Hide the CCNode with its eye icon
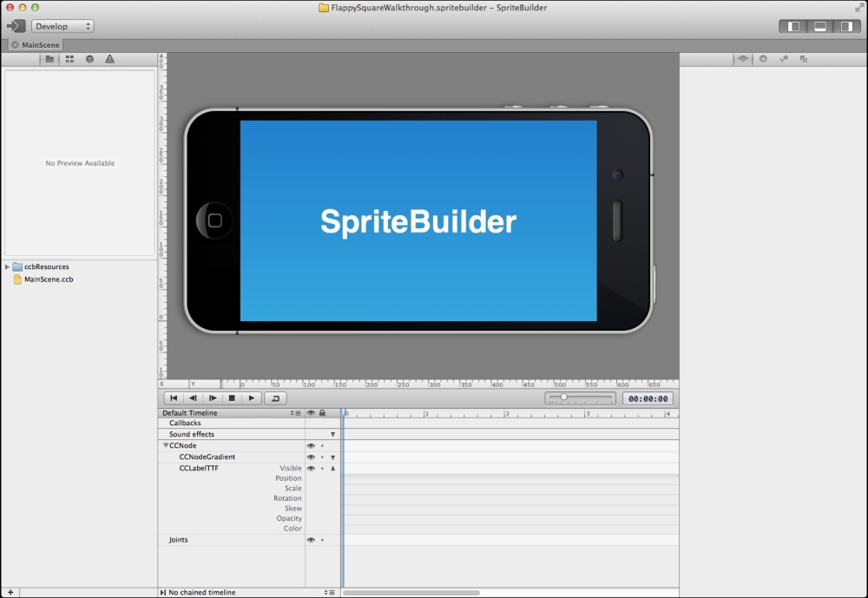Screen dimensions: 868x598 pyautogui.click(x=311, y=446)
